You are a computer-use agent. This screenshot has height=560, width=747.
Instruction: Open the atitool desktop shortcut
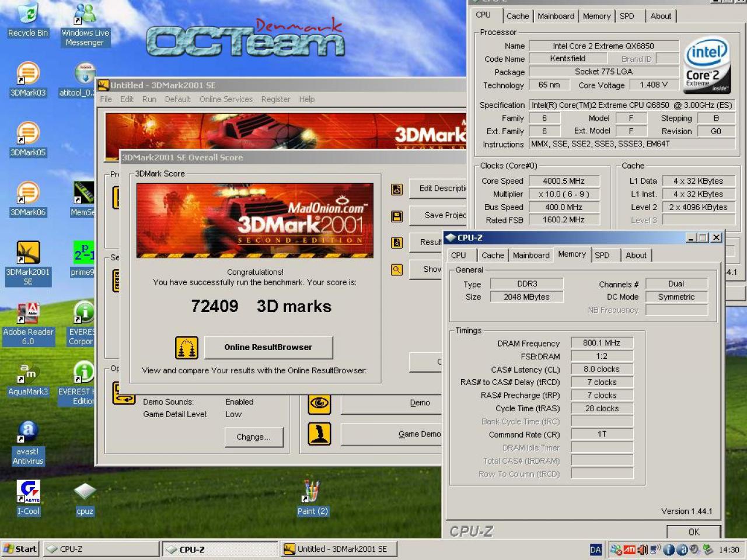click(77, 79)
